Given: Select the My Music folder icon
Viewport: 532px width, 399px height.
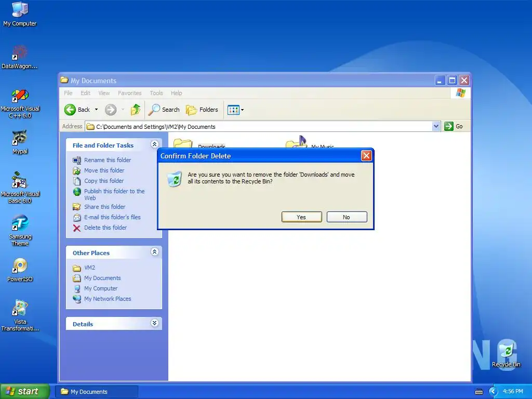Looking at the screenshot, I should (296, 142).
